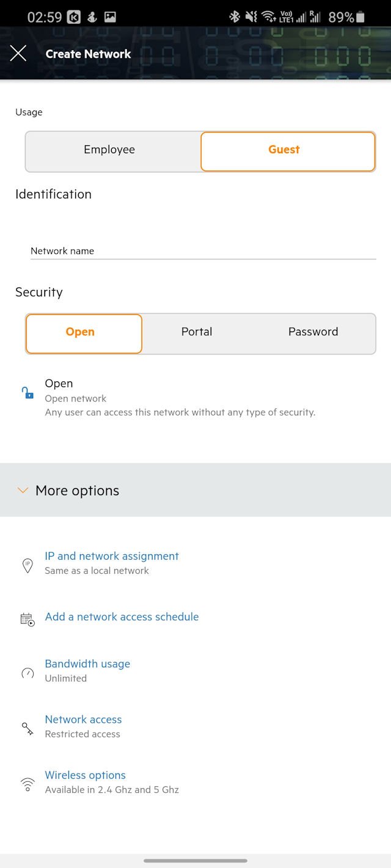Focus the Network name input field
Viewport: 391px width, 868px height.
pyautogui.click(x=203, y=251)
